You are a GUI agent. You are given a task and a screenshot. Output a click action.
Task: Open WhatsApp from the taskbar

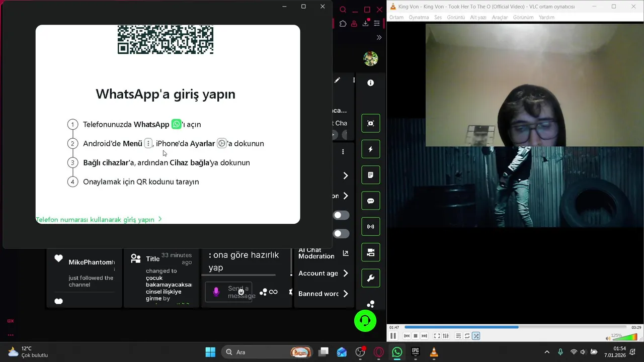click(x=397, y=352)
